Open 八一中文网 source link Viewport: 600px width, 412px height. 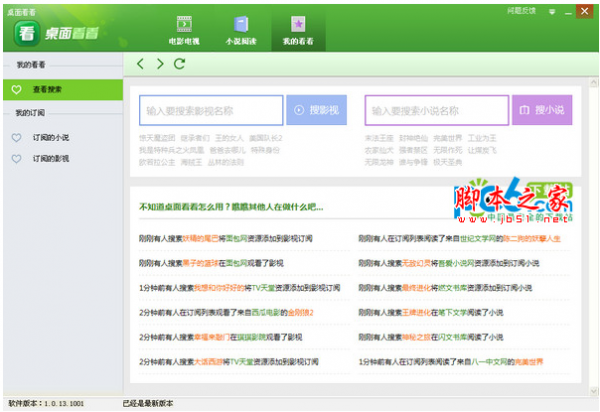489,362
